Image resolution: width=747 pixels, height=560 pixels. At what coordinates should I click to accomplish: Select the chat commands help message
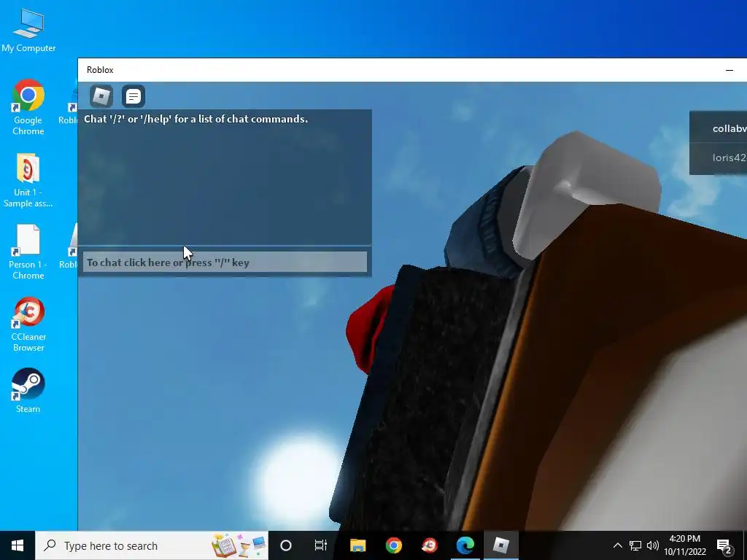point(196,119)
